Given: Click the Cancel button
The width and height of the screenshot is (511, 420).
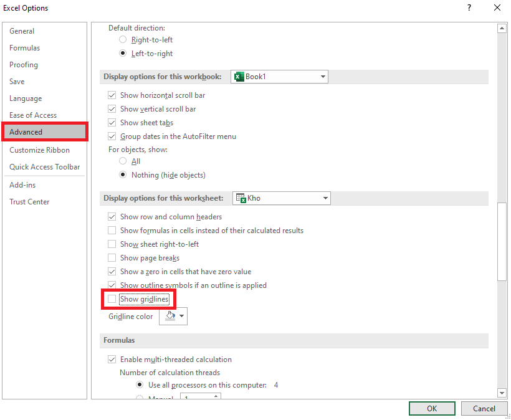Looking at the screenshot, I should [x=484, y=408].
